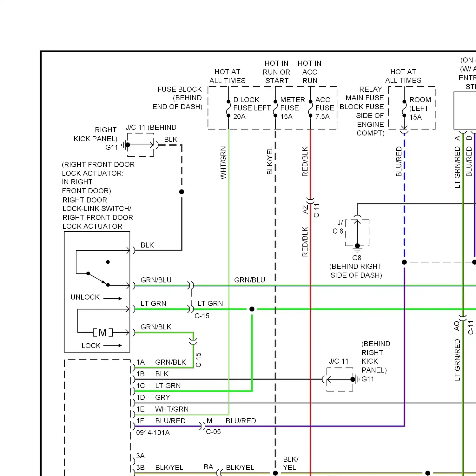Click the 'D LOCK FUSE LEFT 20A' label
Image resolution: width=476 pixels, height=476 pixels.
(x=252, y=108)
